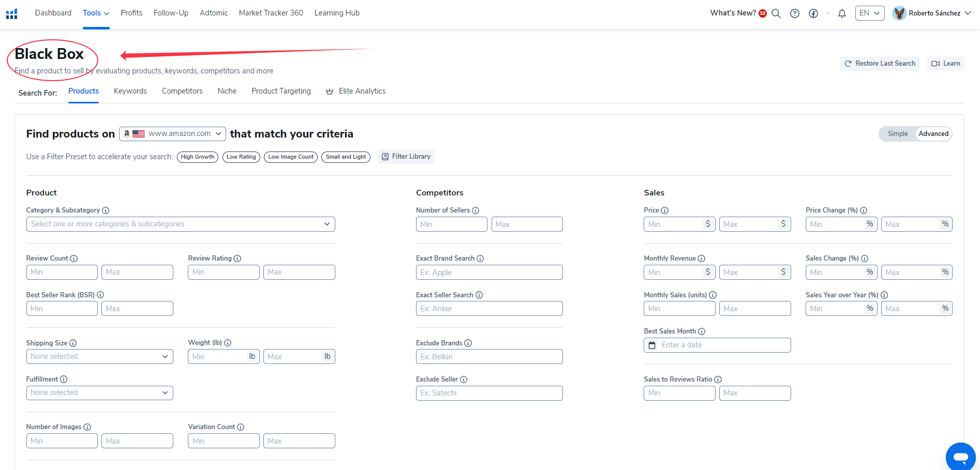The height and width of the screenshot is (470, 980).
Task: Click the Price Min field
Action: 679,224
